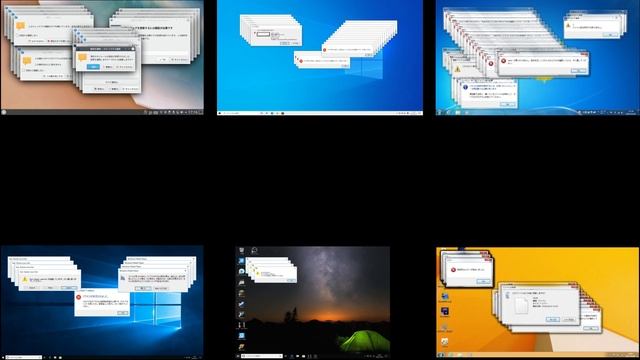This screenshot has height=360, width=640.
Task: Click the highlighted blue button in the front KDE dialog
Action: [93, 66]
